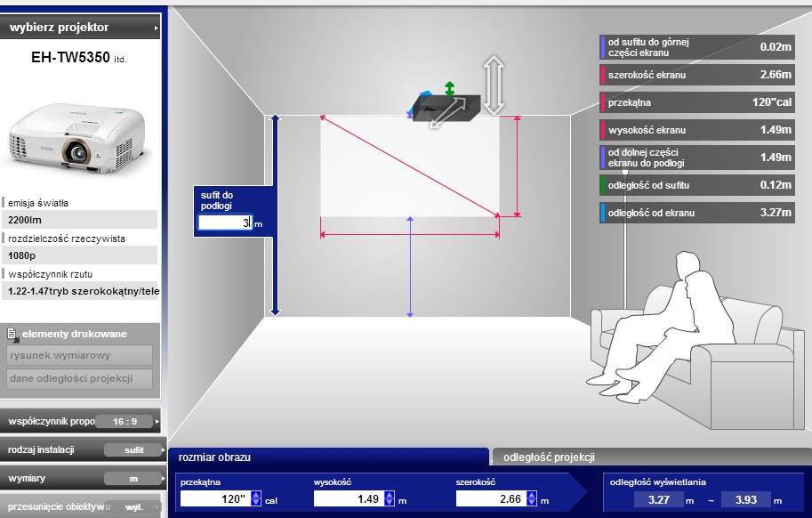This screenshot has width=812, height=518.
Task: Click the 'przekątna' 120" input field
Action: coord(215,498)
